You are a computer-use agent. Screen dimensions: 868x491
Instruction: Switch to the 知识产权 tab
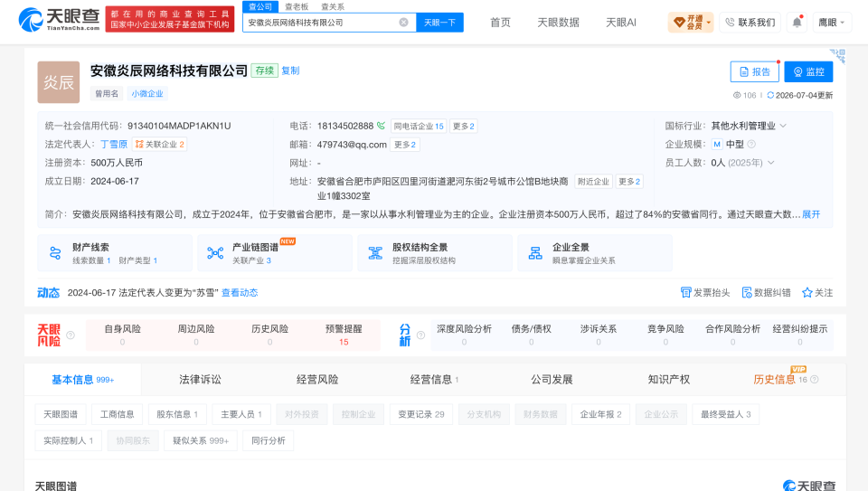(669, 379)
